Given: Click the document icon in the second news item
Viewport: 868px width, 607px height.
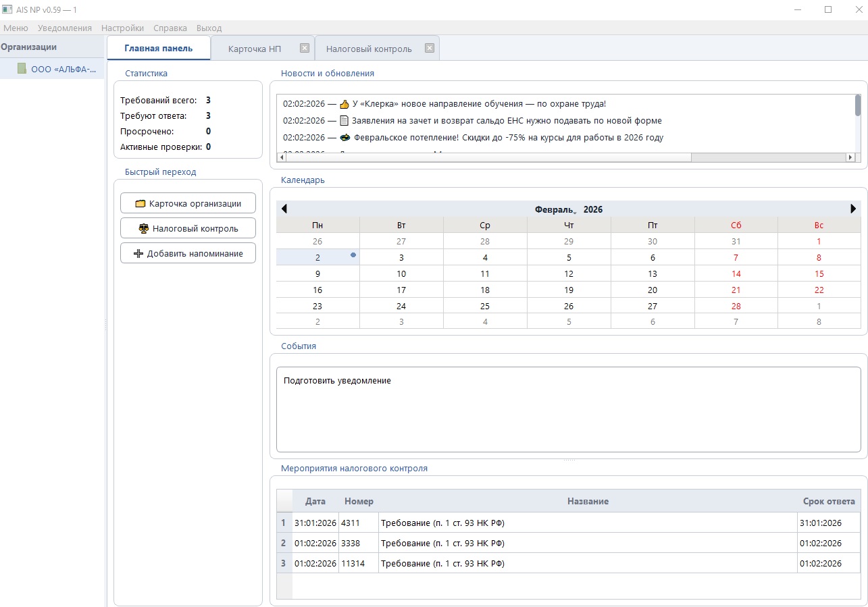Looking at the screenshot, I should 344,121.
